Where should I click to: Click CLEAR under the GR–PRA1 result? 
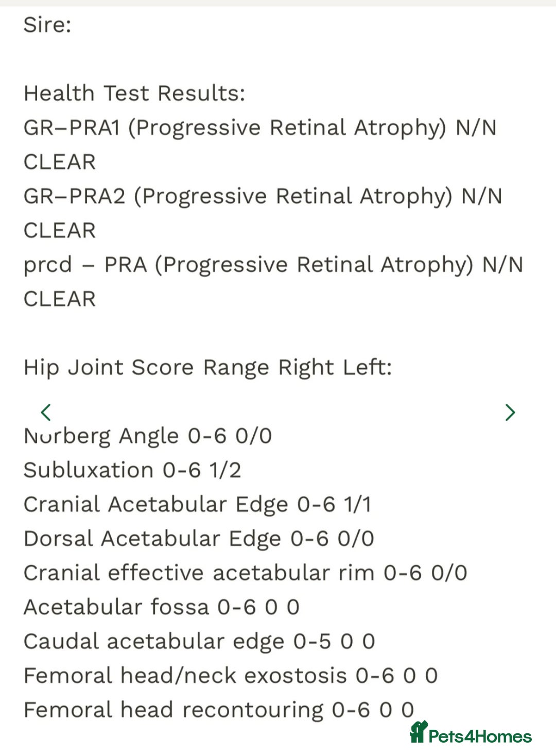click(60, 162)
